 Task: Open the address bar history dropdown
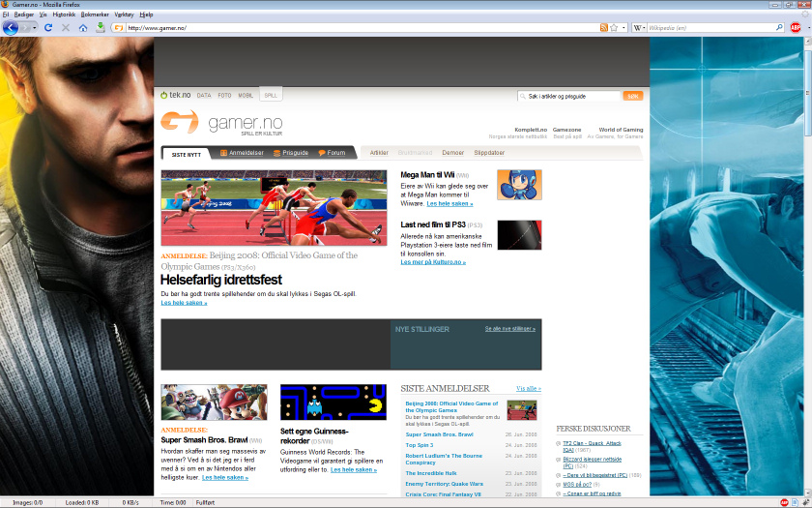click(624, 28)
